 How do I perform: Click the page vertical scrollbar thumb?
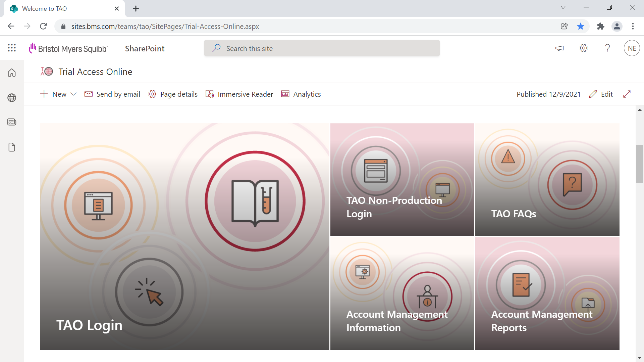(x=640, y=164)
